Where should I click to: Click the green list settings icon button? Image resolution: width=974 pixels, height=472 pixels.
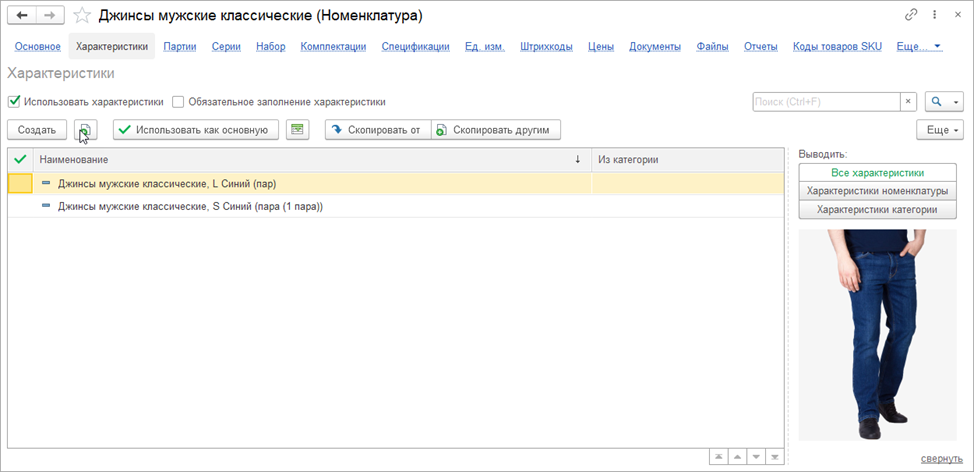click(297, 130)
